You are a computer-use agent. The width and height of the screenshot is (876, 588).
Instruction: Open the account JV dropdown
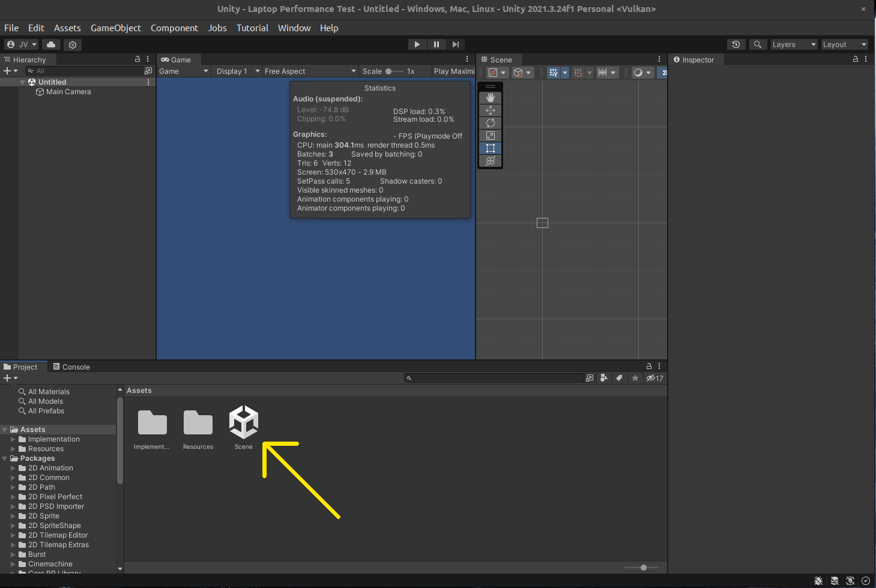[22, 44]
